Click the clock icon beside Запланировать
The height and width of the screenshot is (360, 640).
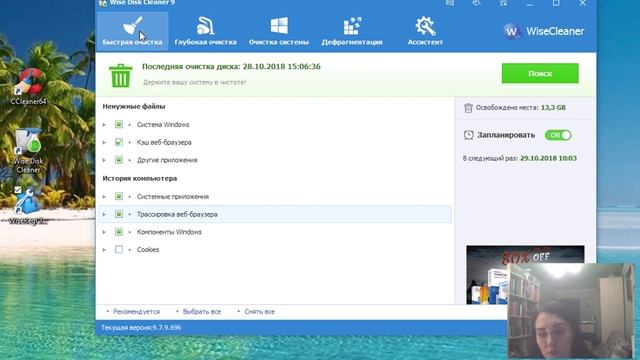tap(469, 135)
